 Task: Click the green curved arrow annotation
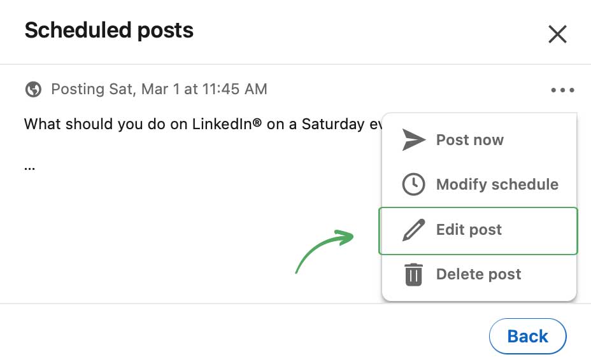324,250
